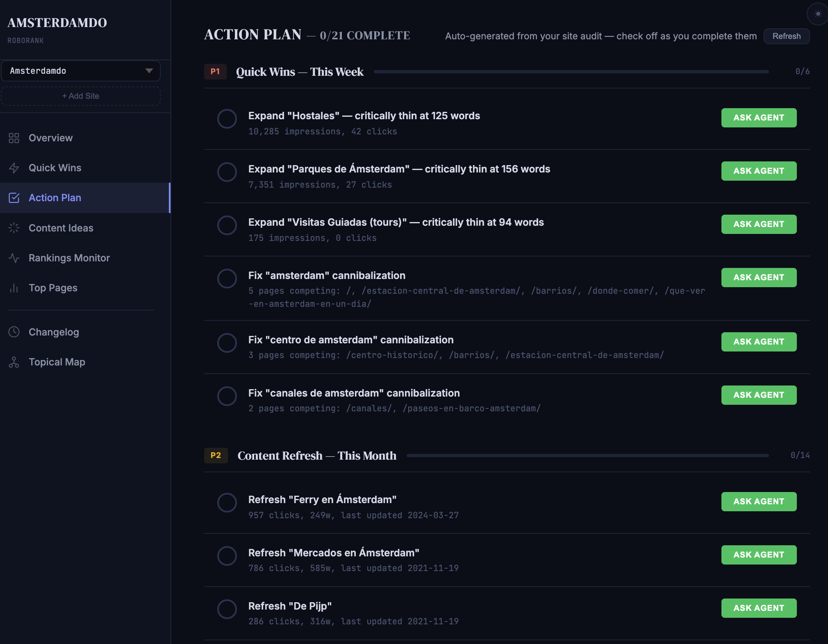Check off Refresh "Ferry en Ámsterdam"
The height and width of the screenshot is (644, 828).
point(227,503)
